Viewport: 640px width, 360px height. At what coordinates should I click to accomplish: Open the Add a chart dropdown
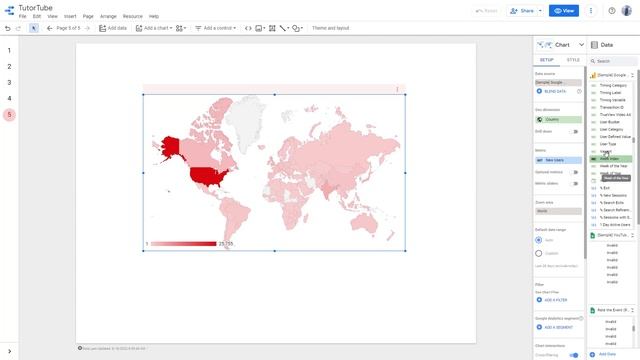154,28
